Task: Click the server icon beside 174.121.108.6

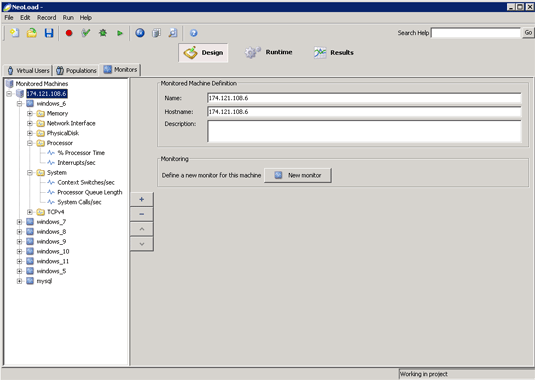Action: (20, 93)
